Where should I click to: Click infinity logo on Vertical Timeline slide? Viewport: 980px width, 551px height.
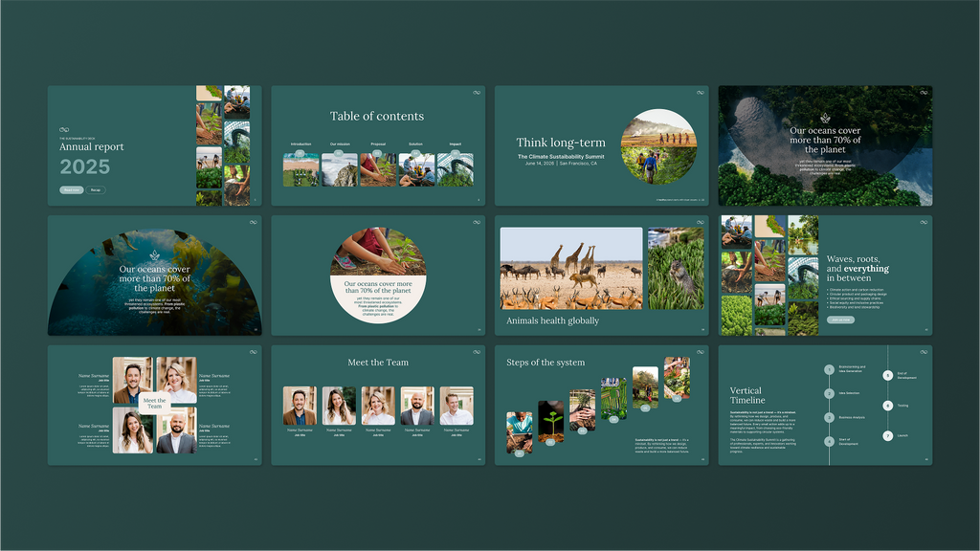click(x=924, y=352)
